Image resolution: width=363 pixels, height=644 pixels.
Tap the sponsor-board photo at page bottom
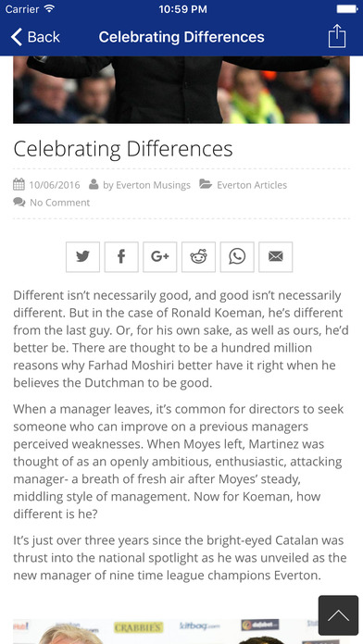pyautogui.click(x=181, y=631)
